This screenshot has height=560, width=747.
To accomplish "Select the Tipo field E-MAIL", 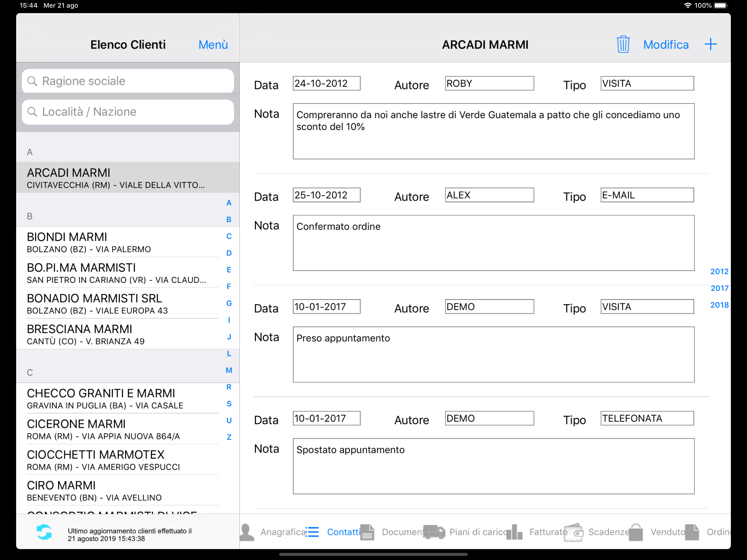I will [x=647, y=195].
